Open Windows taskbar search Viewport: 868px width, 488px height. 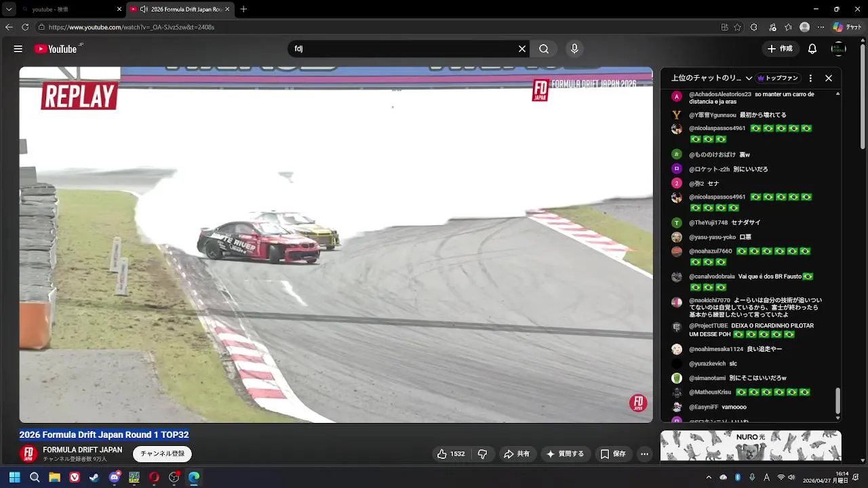(x=35, y=477)
